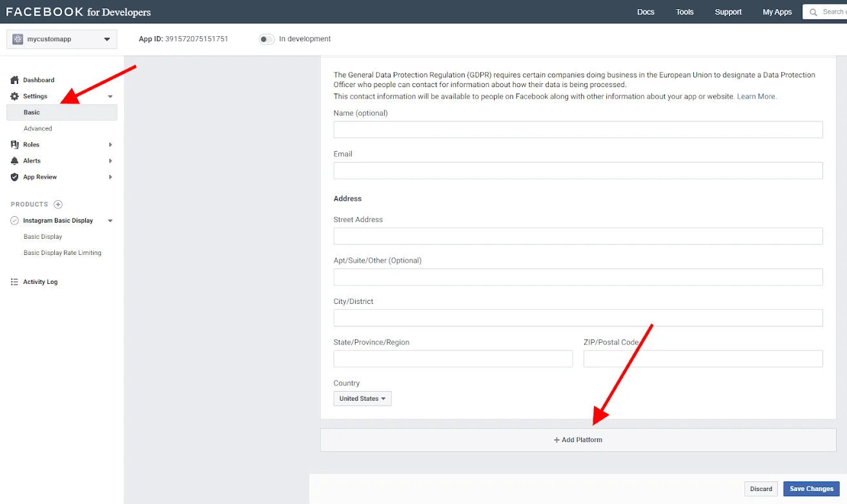The width and height of the screenshot is (847, 504).
Task: Collapse the Settings section arrow
Action: (x=110, y=96)
